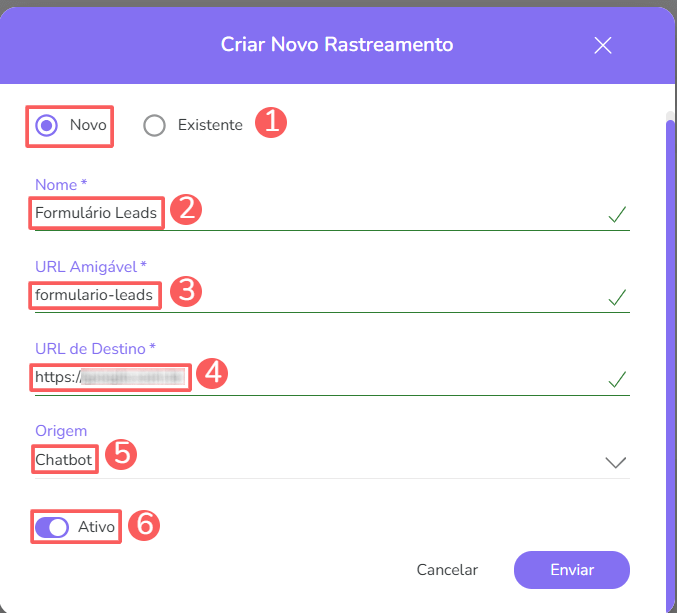The image size is (677, 613).
Task: Click the red number 5 marker
Action: click(x=121, y=453)
